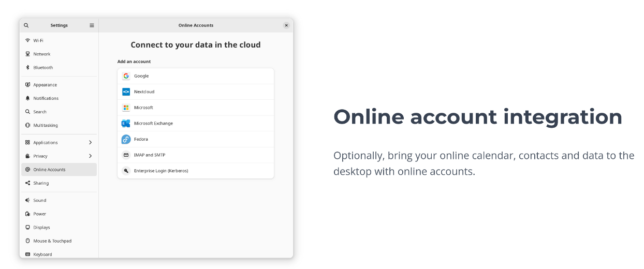Add a Nextcloud account
Screen dimensions: 644x269
point(196,92)
